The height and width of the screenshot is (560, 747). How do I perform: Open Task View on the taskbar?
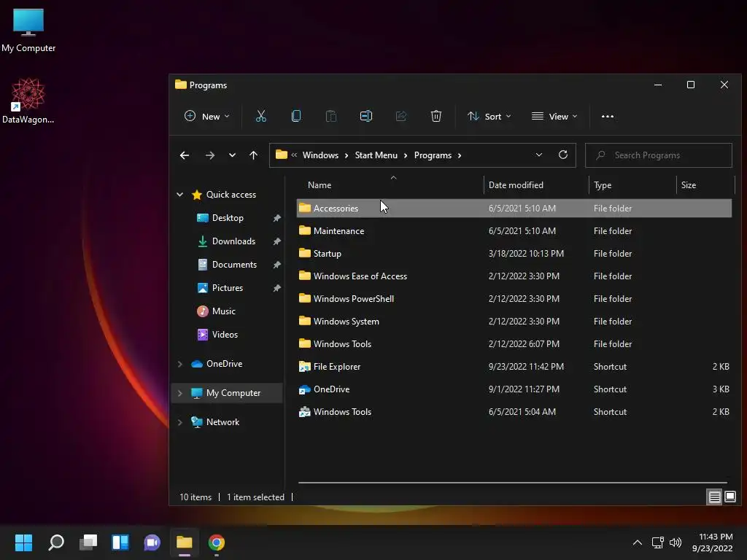(x=88, y=542)
